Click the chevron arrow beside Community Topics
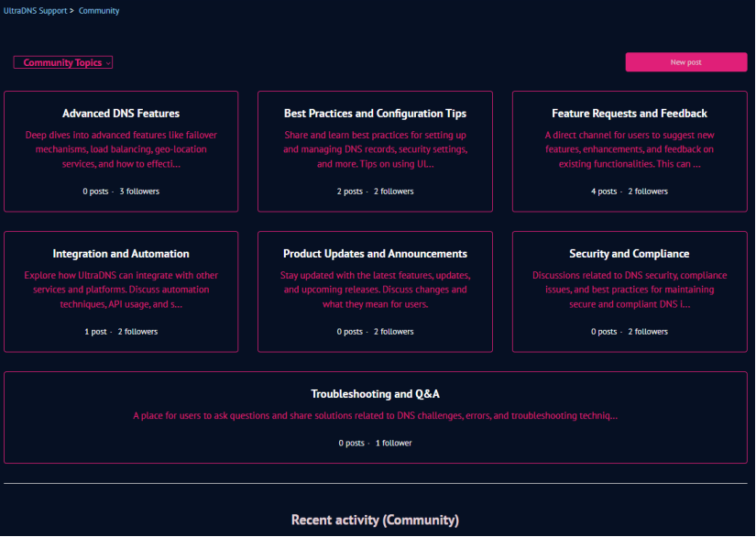Viewport: 756px width, 537px height. tap(108, 63)
